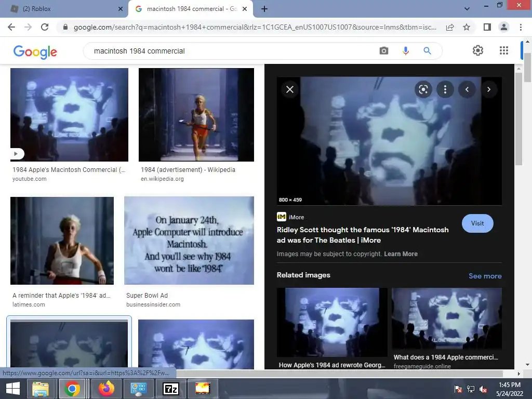Open Google apps grid
532x399 pixels.
pos(504,50)
